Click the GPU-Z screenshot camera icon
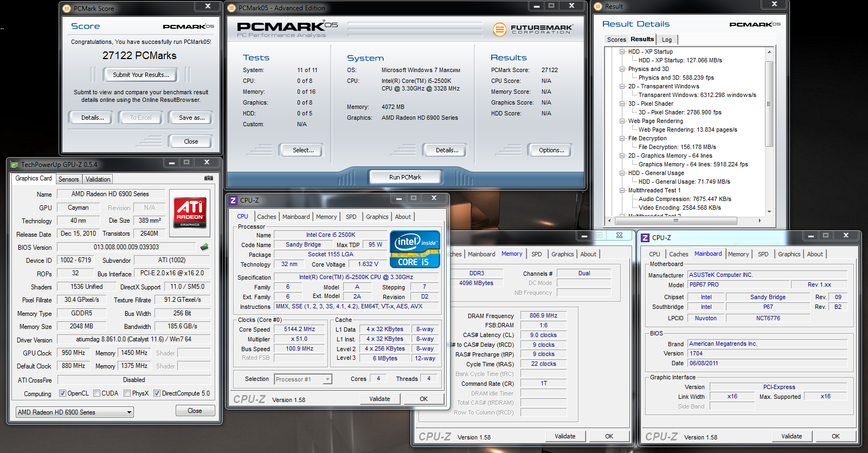The image size is (868, 453). pyautogui.click(x=208, y=178)
